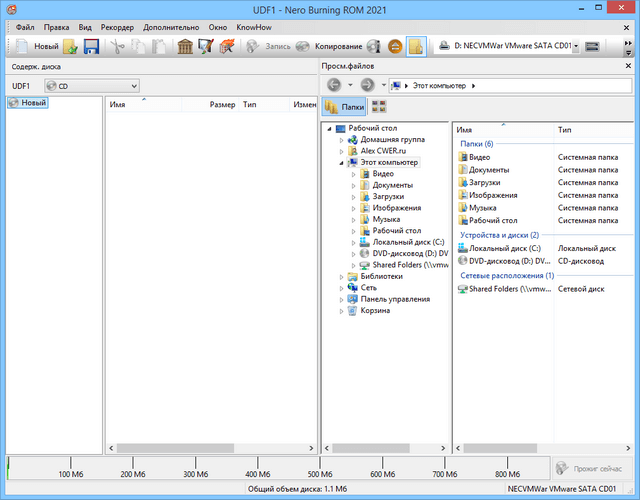Toggle the Папки folders pane button
Screen dimensions: 640x500
tap(344, 107)
